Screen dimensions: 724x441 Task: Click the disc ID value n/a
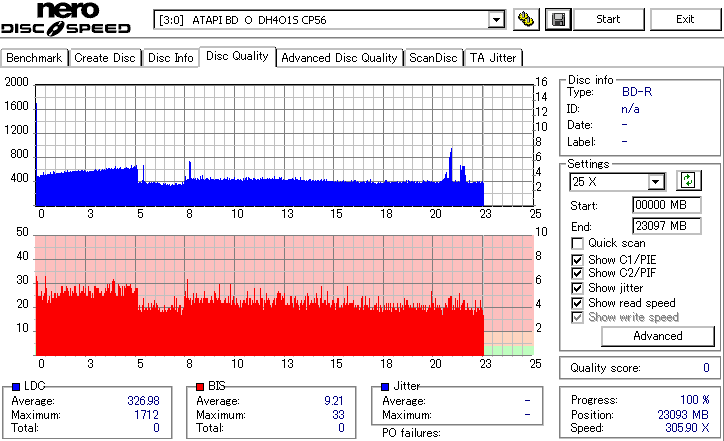pyautogui.click(x=630, y=109)
